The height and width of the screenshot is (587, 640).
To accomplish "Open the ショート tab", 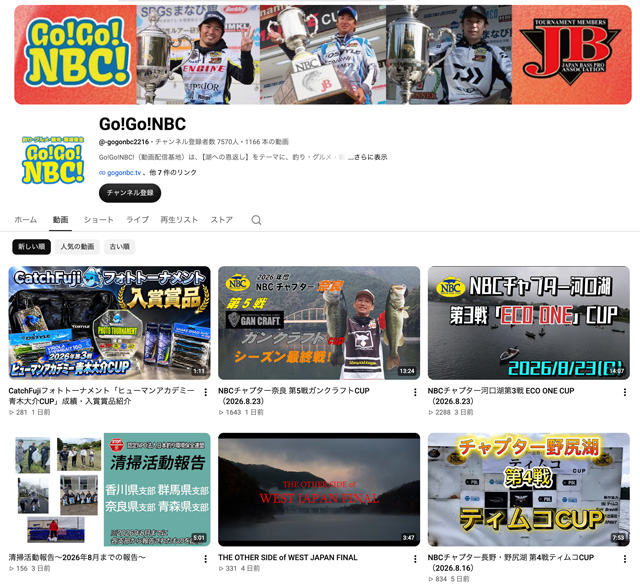I will pyautogui.click(x=98, y=220).
